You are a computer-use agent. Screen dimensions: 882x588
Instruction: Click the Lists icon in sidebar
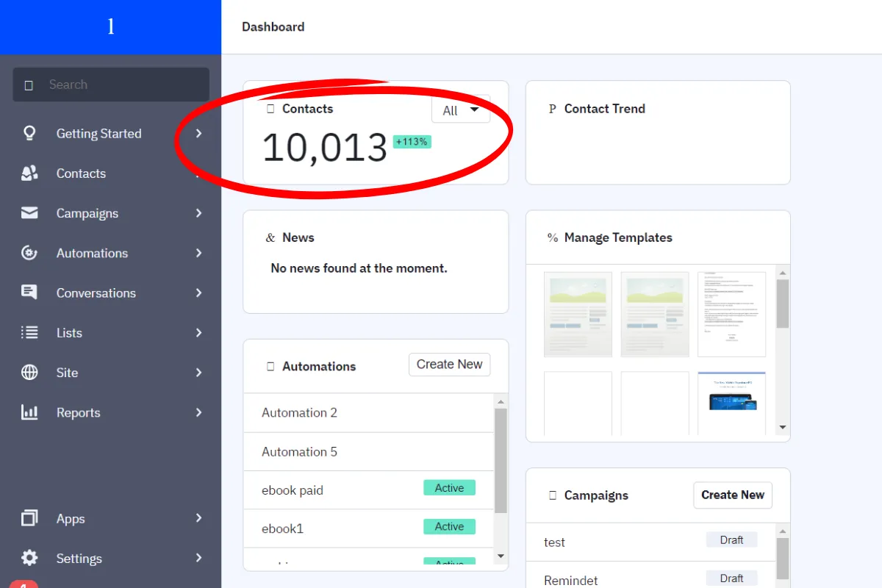(x=29, y=332)
